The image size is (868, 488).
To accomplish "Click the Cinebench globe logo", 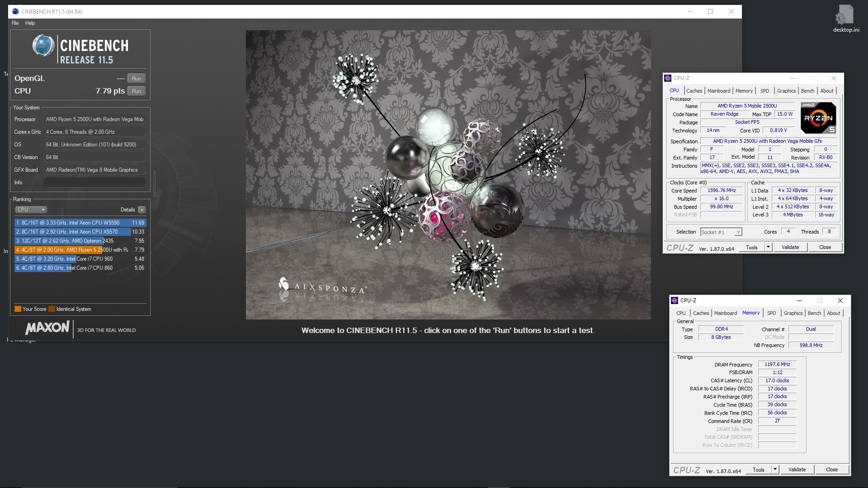I will click(x=43, y=46).
